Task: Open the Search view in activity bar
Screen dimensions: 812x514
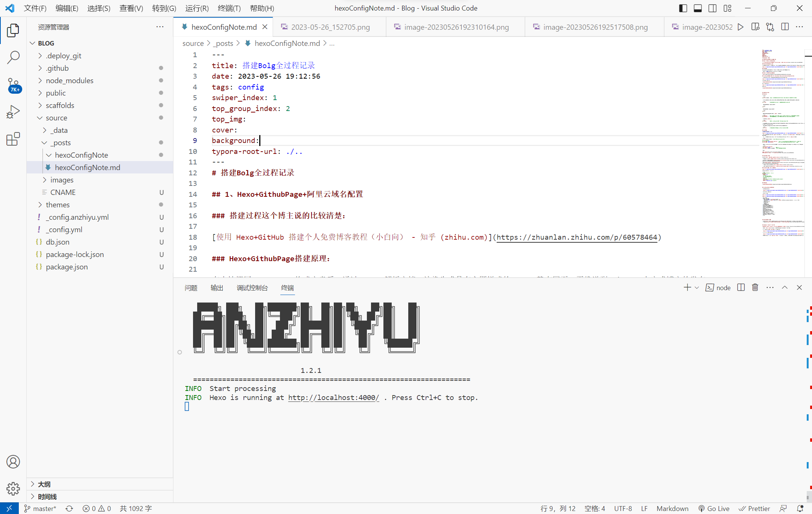Action: [13, 58]
